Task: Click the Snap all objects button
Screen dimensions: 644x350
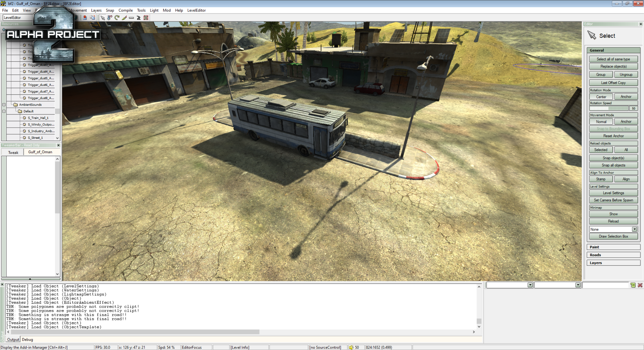Action: tap(613, 165)
